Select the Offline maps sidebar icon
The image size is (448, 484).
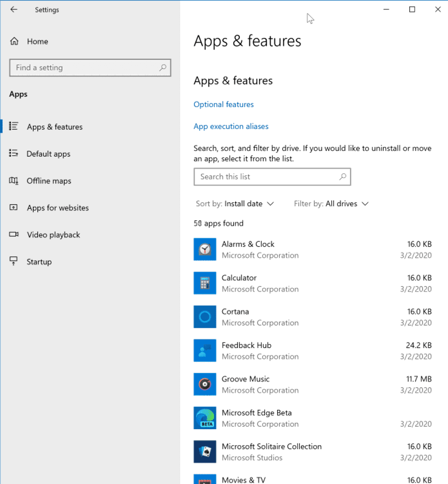(x=13, y=181)
